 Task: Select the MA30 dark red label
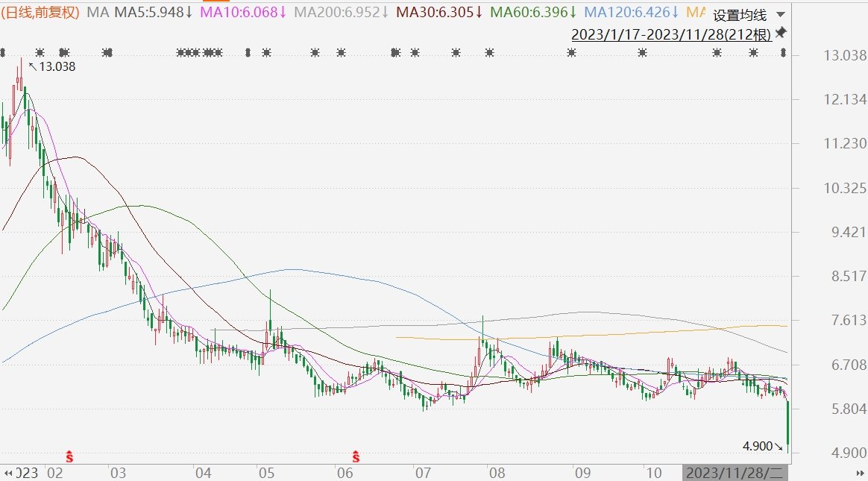438,12
